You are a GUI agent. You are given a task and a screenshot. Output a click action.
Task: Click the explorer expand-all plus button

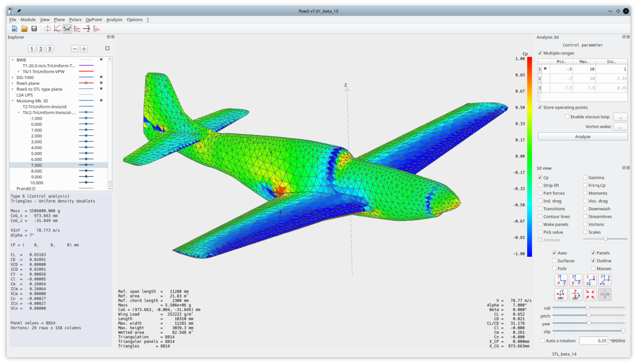coord(84,49)
